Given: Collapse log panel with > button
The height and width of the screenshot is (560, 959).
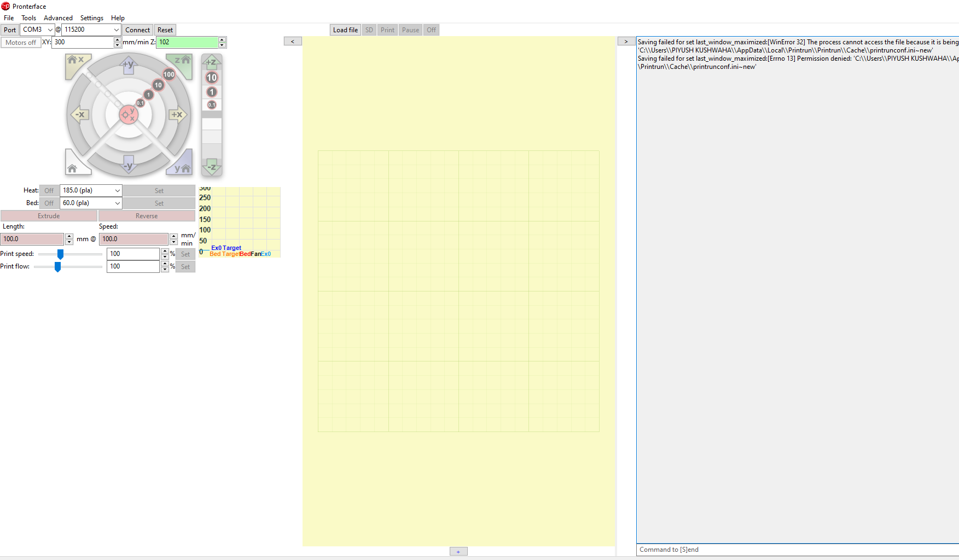Looking at the screenshot, I should coord(626,41).
